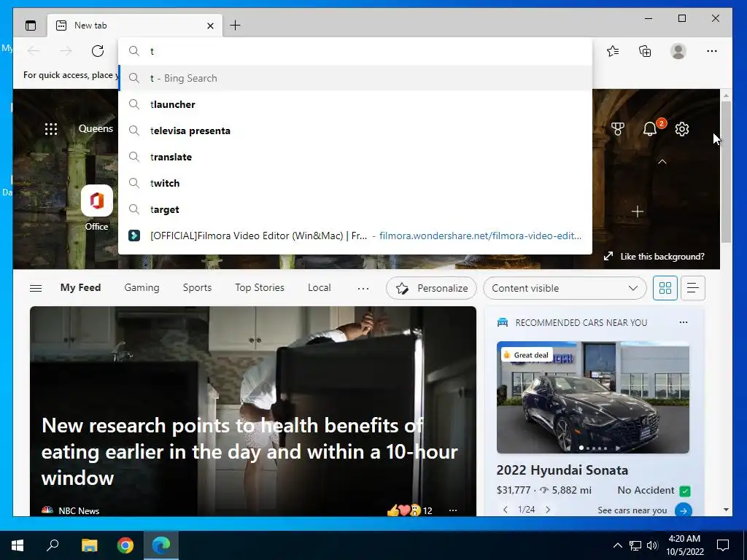This screenshot has height=560, width=747.
Task: Click the Back navigation arrow
Action: click(x=34, y=51)
